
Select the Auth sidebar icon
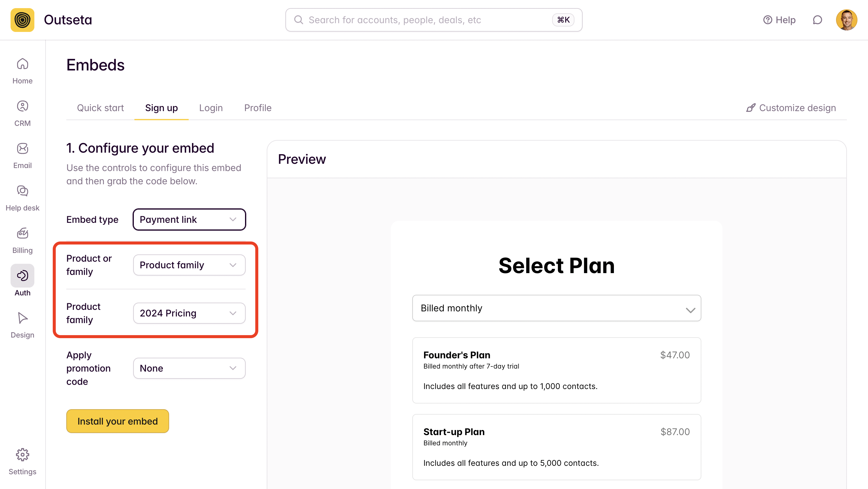(x=22, y=276)
